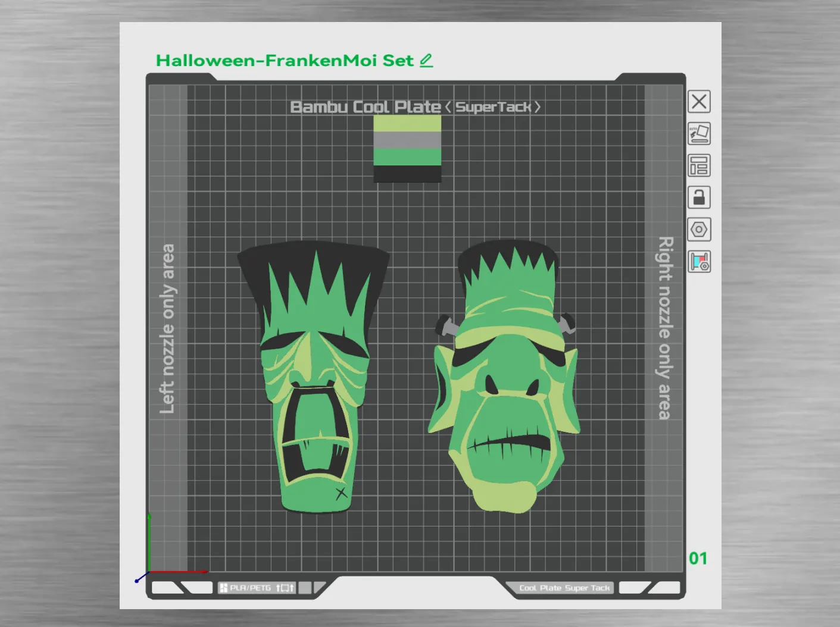Click the Left nozzle only area label
This screenshot has width=840, height=627.
coord(168,329)
